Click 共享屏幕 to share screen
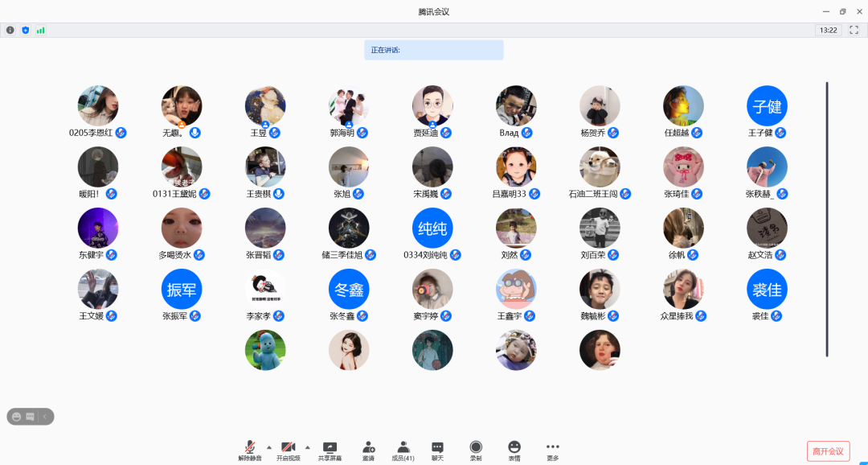868x465 pixels. pyautogui.click(x=330, y=450)
